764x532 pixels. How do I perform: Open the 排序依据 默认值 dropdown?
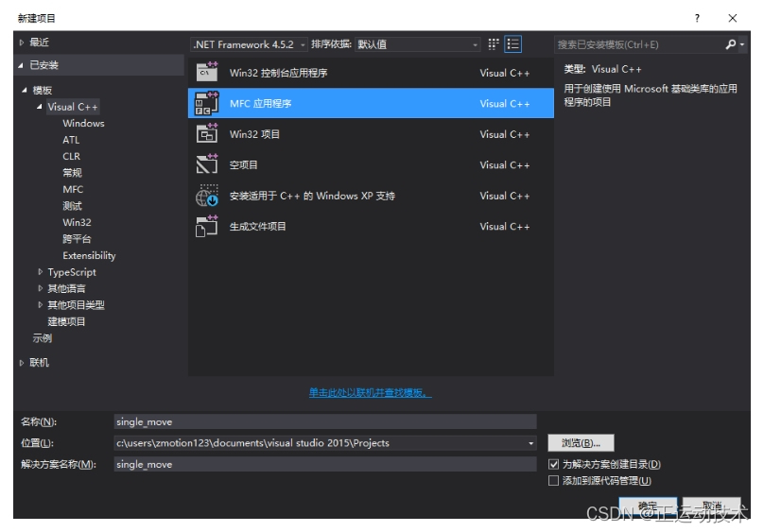(418, 44)
